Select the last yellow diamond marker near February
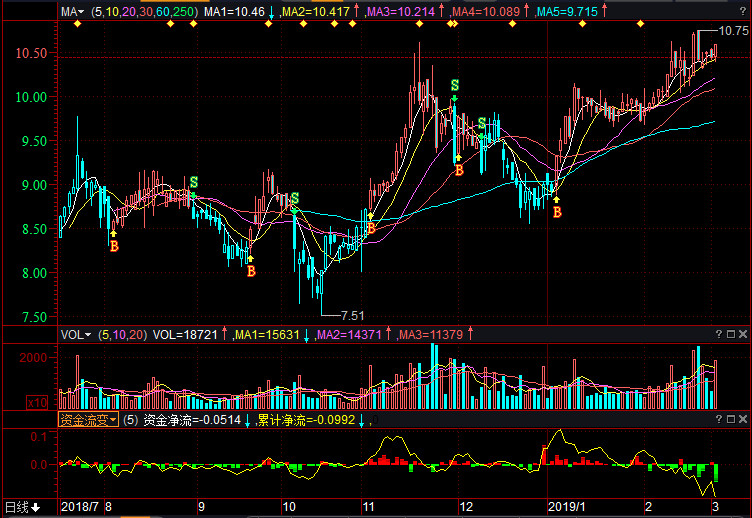 click(x=640, y=24)
